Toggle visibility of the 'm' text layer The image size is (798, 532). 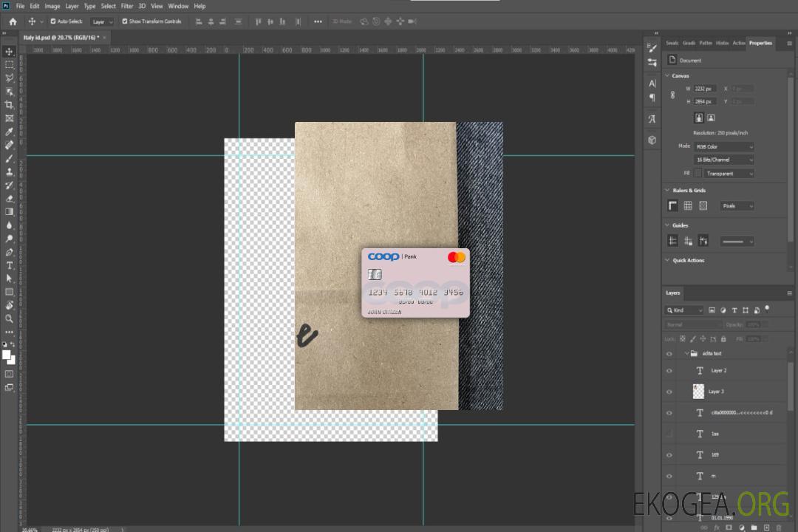[x=669, y=476]
